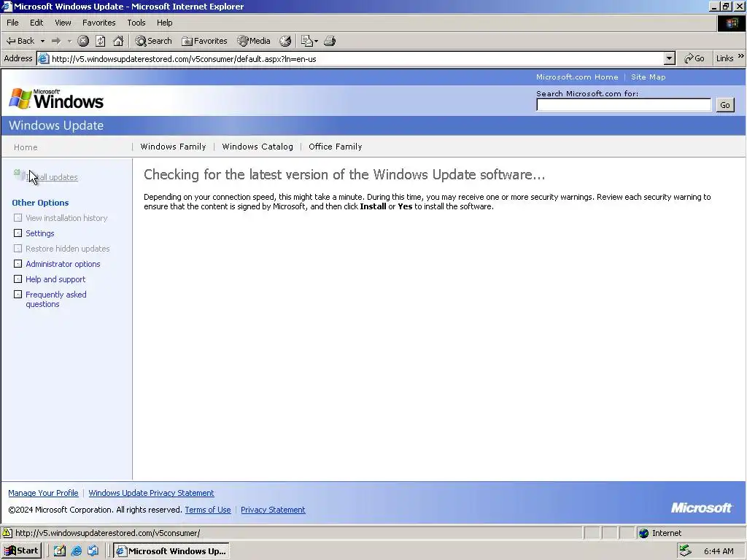747x560 pixels.
Task: Click the Microsoft Windows logo
Action: pyautogui.click(x=56, y=99)
